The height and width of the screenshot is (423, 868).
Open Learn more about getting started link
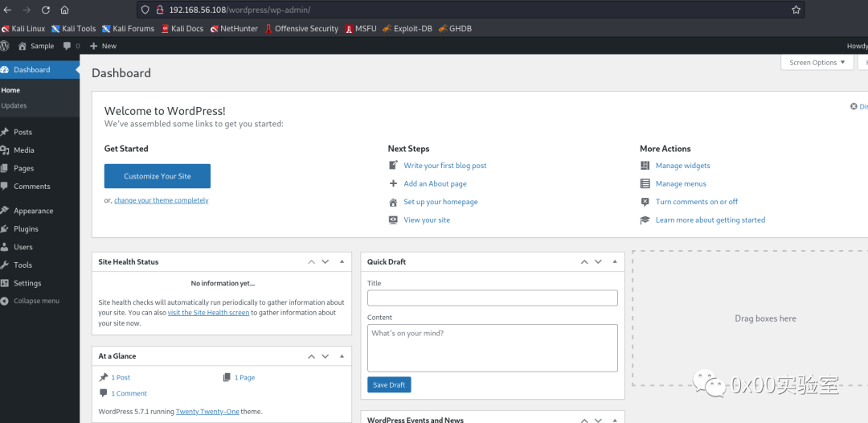(710, 220)
